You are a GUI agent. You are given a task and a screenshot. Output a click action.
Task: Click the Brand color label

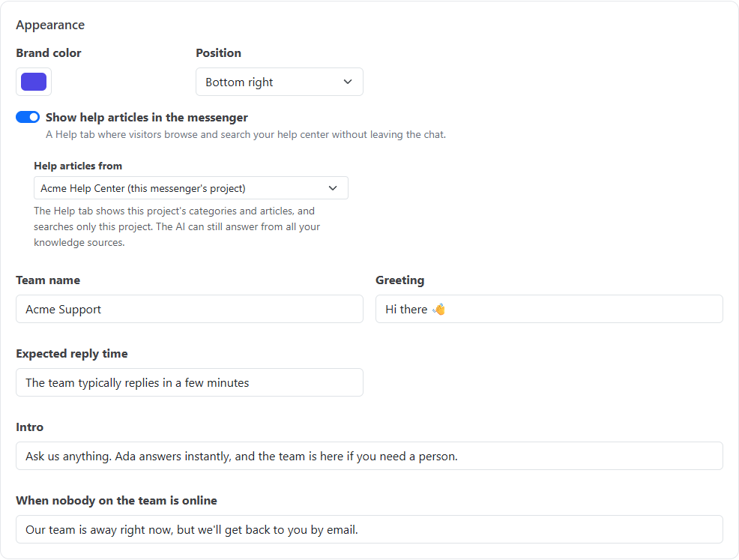49,52
